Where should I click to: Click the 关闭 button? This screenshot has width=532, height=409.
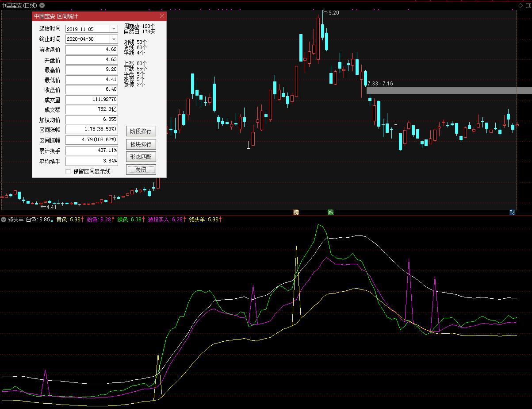point(141,170)
